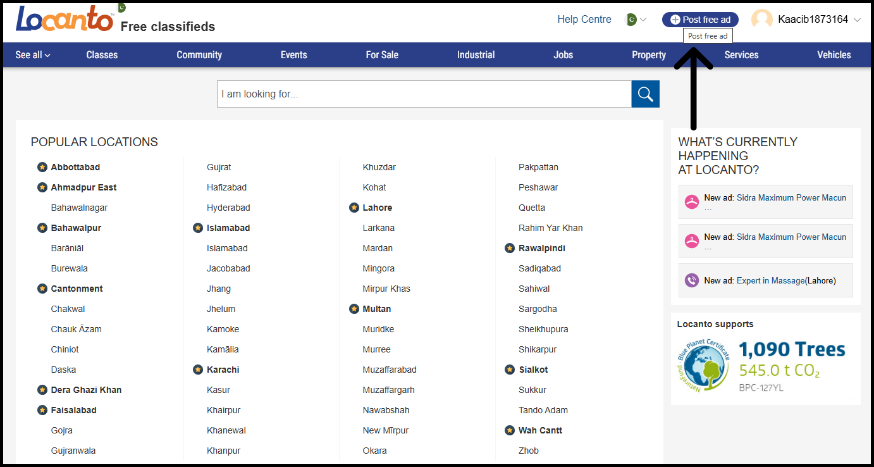Open the first Sidra Maximum Power Macun ad
Image resolution: width=874 pixels, height=467 pixels.
point(791,198)
